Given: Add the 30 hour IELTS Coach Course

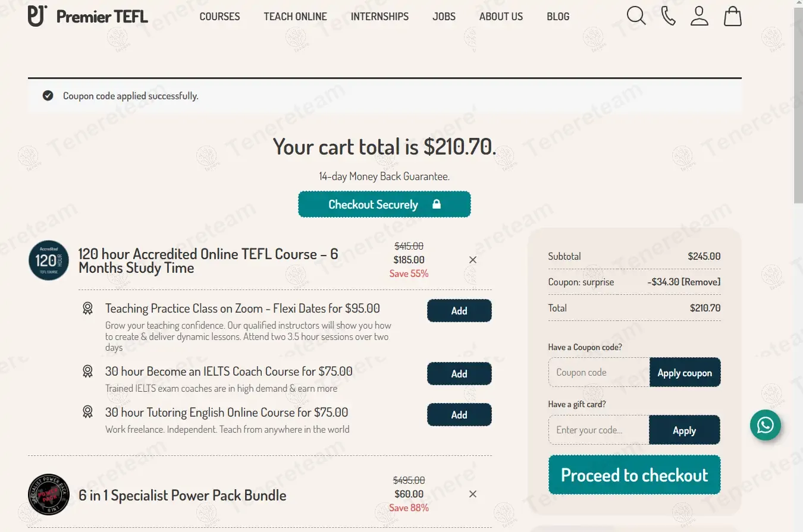Looking at the screenshot, I should pyautogui.click(x=459, y=374).
